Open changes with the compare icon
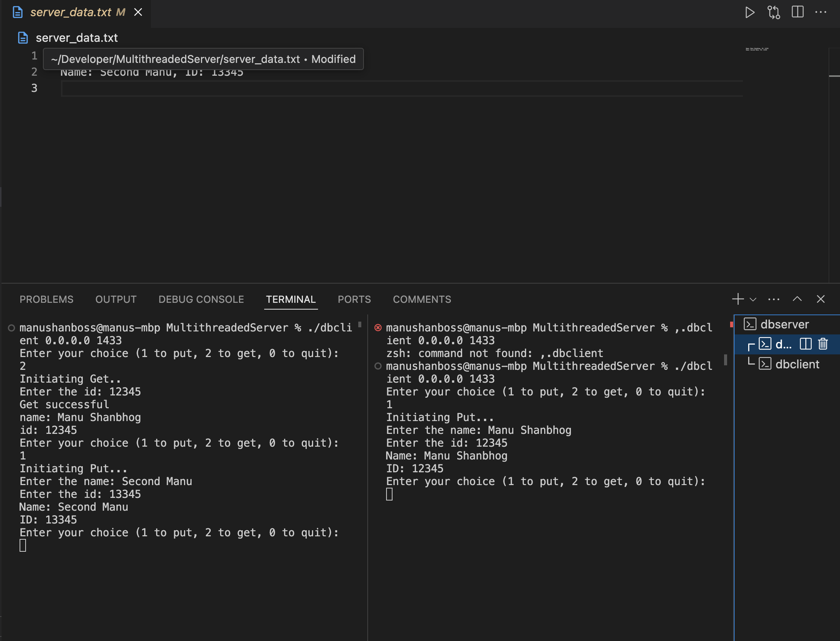The image size is (840, 641). [774, 12]
